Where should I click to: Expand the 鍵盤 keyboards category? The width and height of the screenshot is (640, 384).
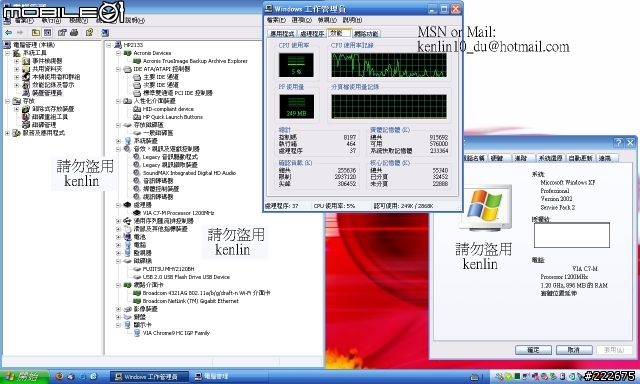(118, 317)
